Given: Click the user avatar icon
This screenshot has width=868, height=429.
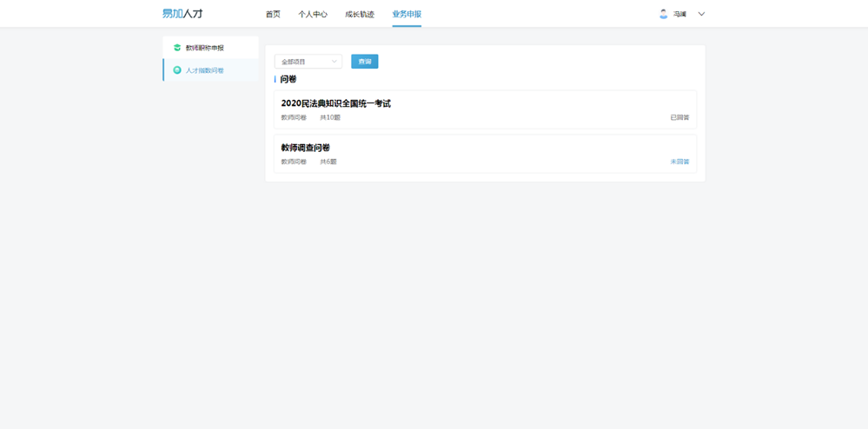Looking at the screenshot, I should pos(663,14).
